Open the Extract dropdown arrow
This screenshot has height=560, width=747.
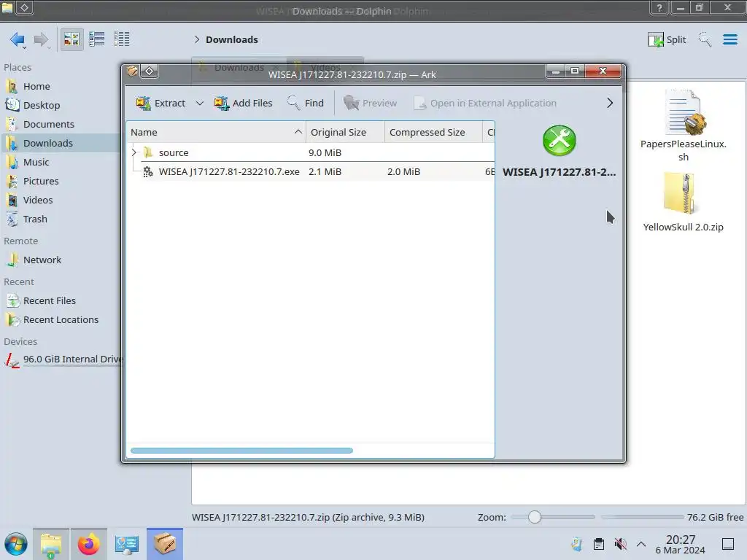pos(200,103)
